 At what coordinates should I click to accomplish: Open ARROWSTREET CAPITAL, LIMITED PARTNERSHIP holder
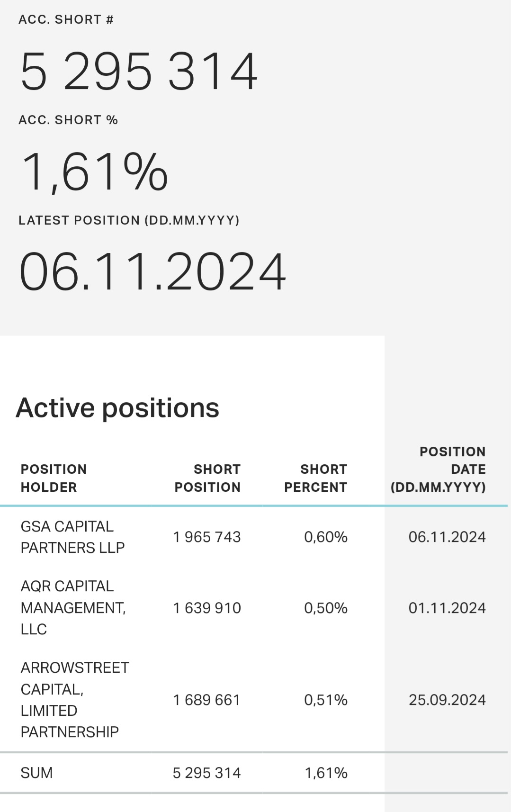(x=75, y=699)
